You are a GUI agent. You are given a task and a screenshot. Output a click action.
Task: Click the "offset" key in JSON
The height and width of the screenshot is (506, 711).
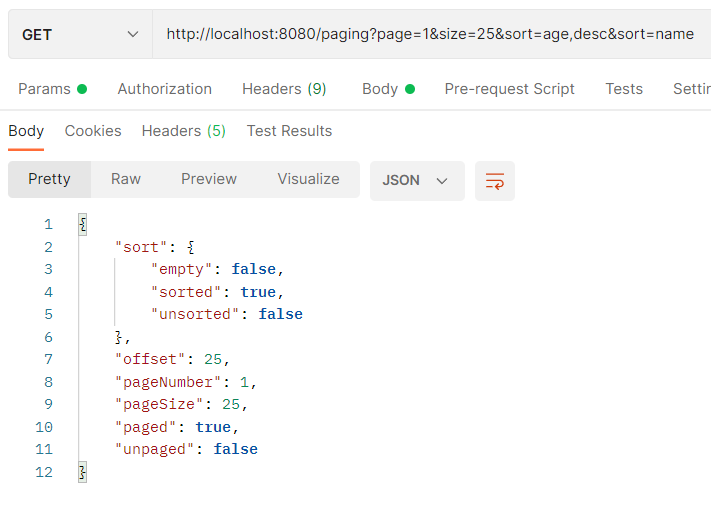pos(150,360)
